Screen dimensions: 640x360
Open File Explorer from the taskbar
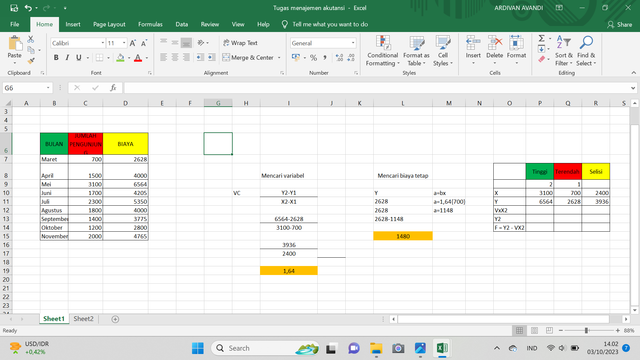coord(376,348)
